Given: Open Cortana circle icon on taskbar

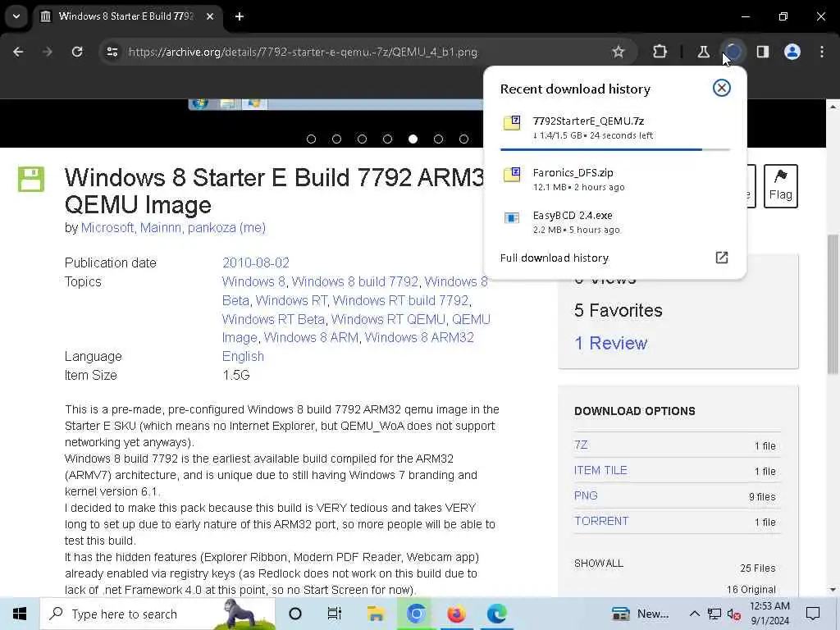Looking at the screenshot, I should click(294, 614).
